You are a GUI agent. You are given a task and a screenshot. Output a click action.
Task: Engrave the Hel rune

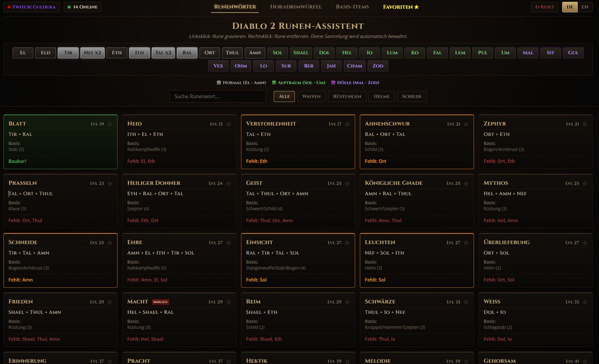click(x=347, y=52)
